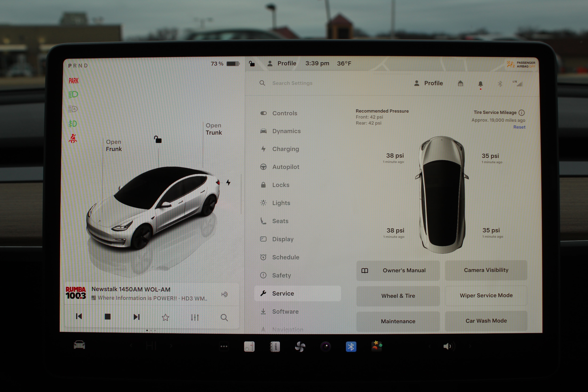Toggle the door lock icon above car
The image size is (588, 392).
coord(158,139)
